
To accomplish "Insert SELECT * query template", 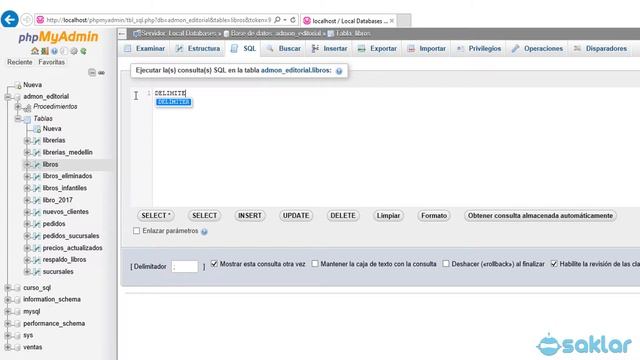I will point(156,216).
